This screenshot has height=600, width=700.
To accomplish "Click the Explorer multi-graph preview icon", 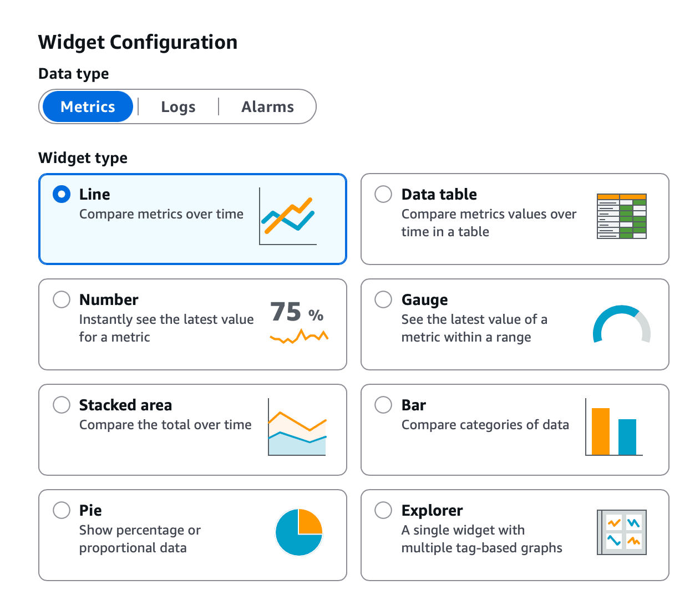I will (621, 532).
